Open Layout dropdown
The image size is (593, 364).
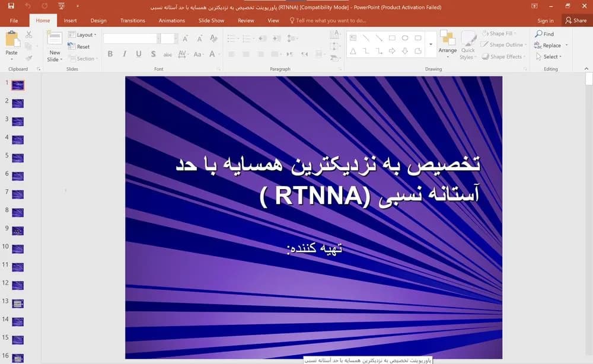pos(82,35)
